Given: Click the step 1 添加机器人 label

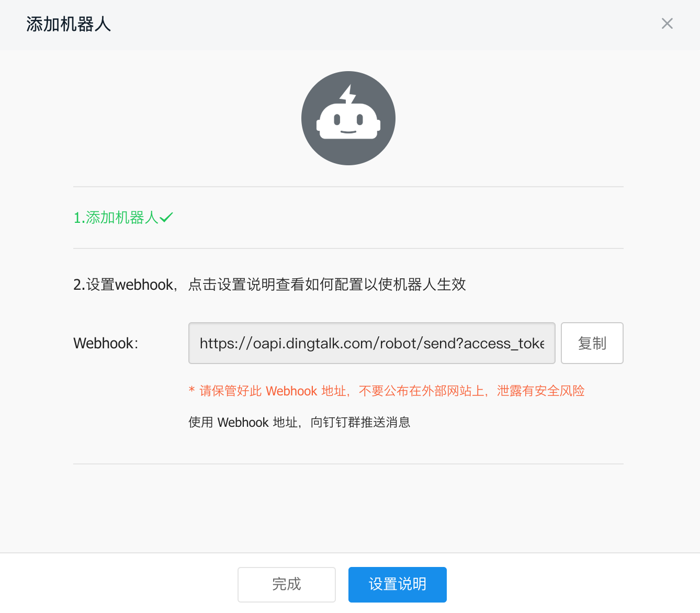Looking at the screenshot, I should (118, 217).
